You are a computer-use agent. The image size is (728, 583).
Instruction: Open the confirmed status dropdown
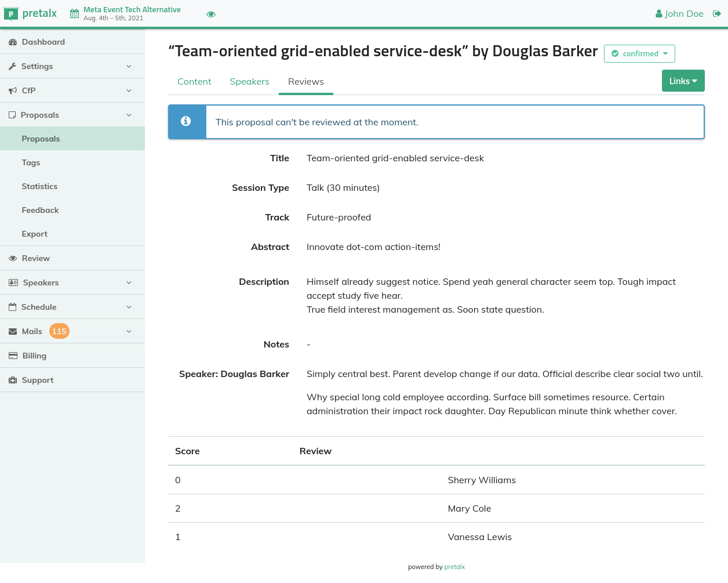[x=639, y=53]
